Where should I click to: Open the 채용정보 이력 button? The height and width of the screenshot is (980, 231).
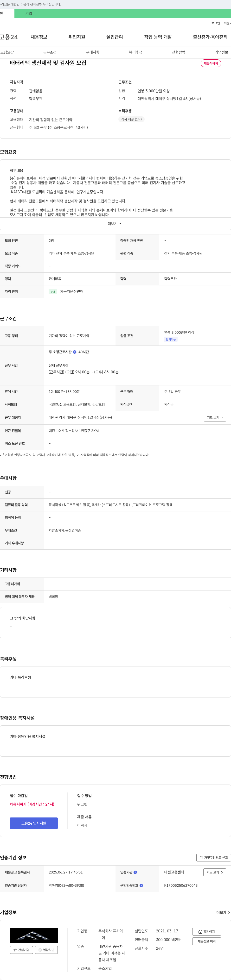tap(207, 941)
